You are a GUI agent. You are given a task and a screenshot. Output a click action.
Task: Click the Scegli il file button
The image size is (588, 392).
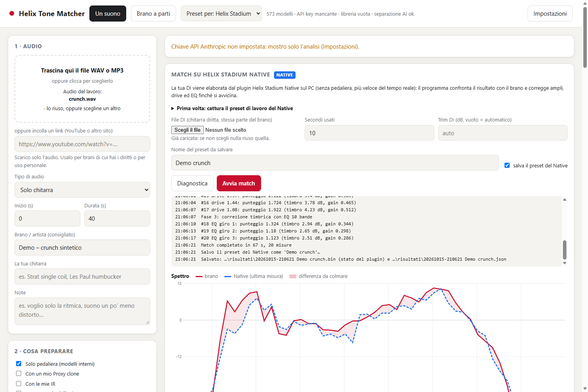click(187, 130)
